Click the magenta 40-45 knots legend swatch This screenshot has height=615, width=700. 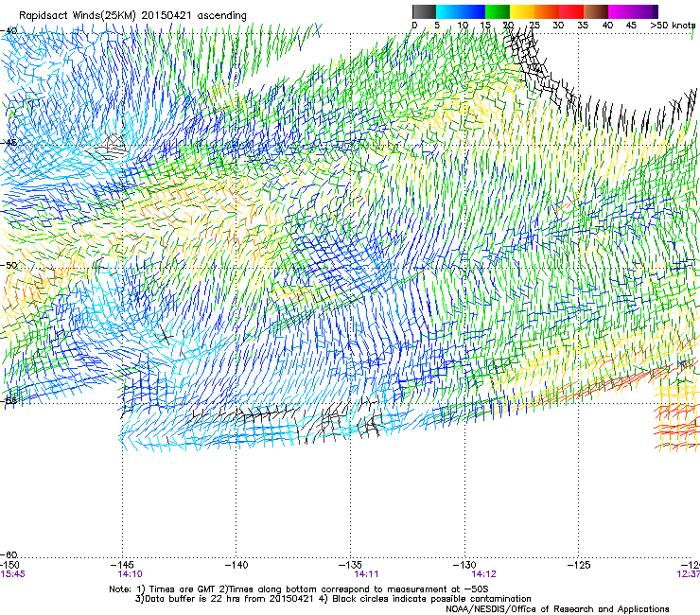point(621,11)
